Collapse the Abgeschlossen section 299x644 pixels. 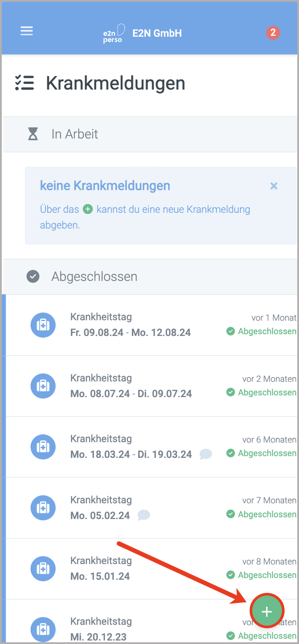point(94,276)
